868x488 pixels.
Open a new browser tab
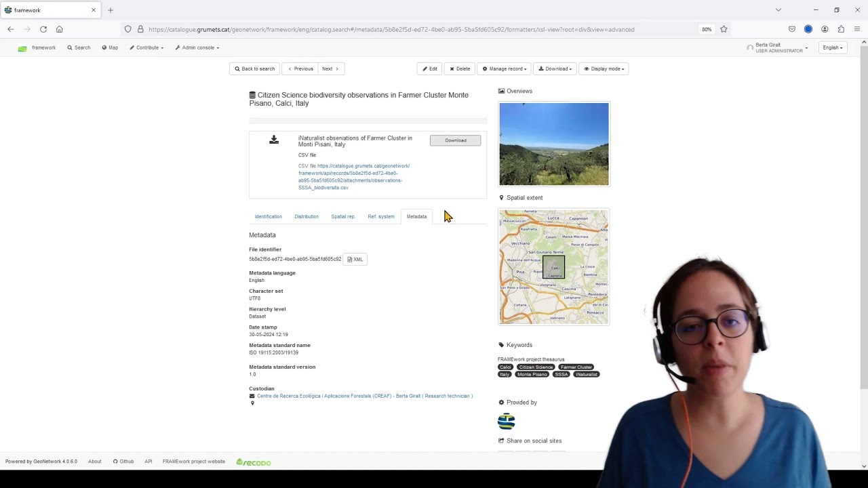111,10
